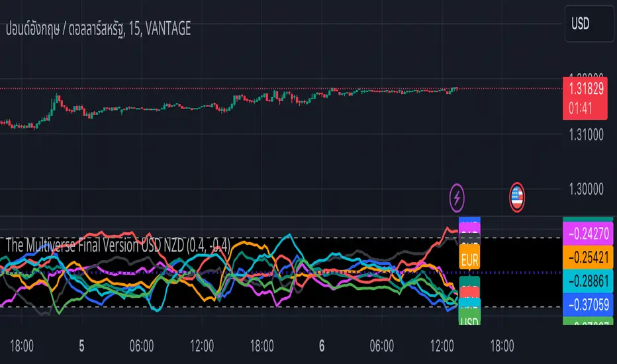Open the USD currency selector button
The image size is (617, 364).
pyautogui.click(x=589, y=24)
